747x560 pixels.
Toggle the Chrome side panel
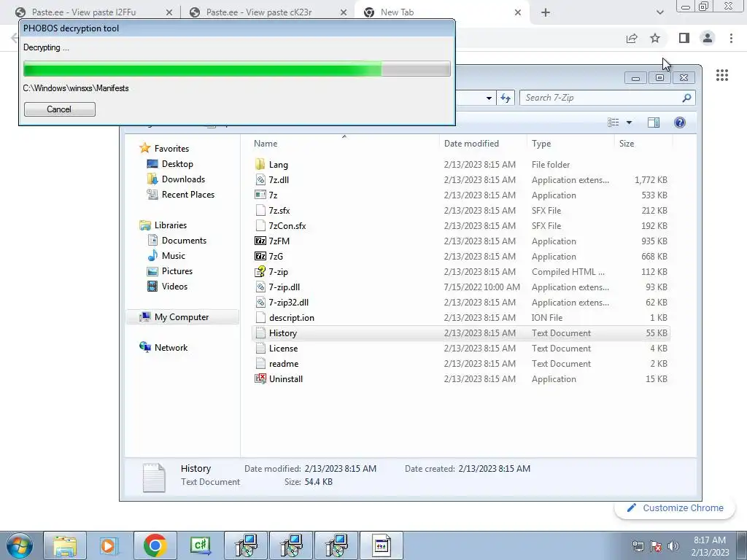pos(684,38)
